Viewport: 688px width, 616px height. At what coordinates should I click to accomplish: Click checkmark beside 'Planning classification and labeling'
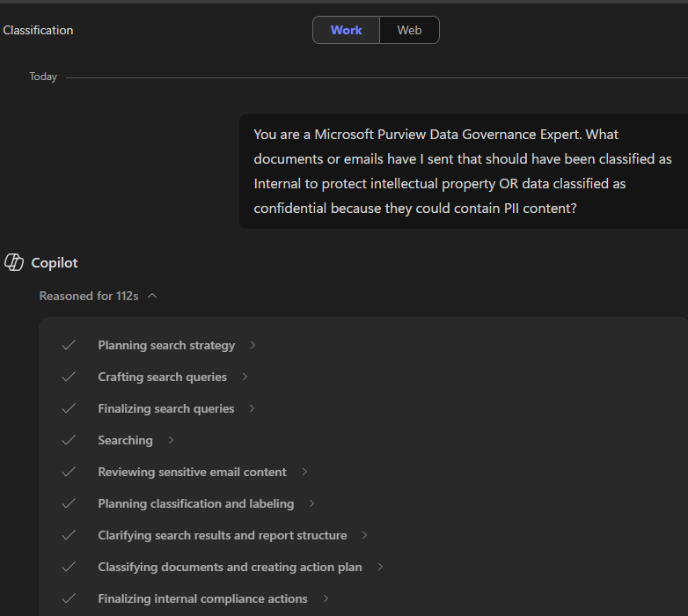(69, 503)
